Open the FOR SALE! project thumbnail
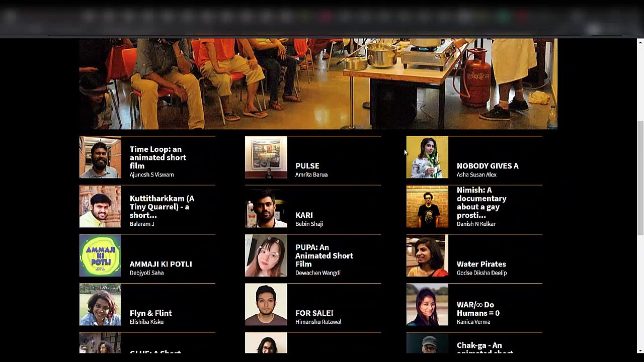The width and height of the screenshot is (644, 362). tap(266, 305)
